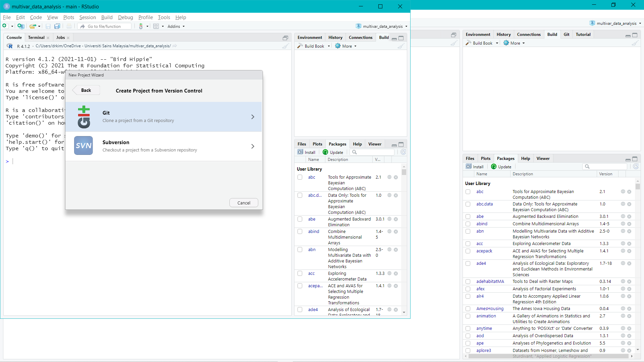The width and height of the screenshot is (644, 362).
Task: Click the Create a Project icon
Action: pyautogui.click(x=21, y=26)
